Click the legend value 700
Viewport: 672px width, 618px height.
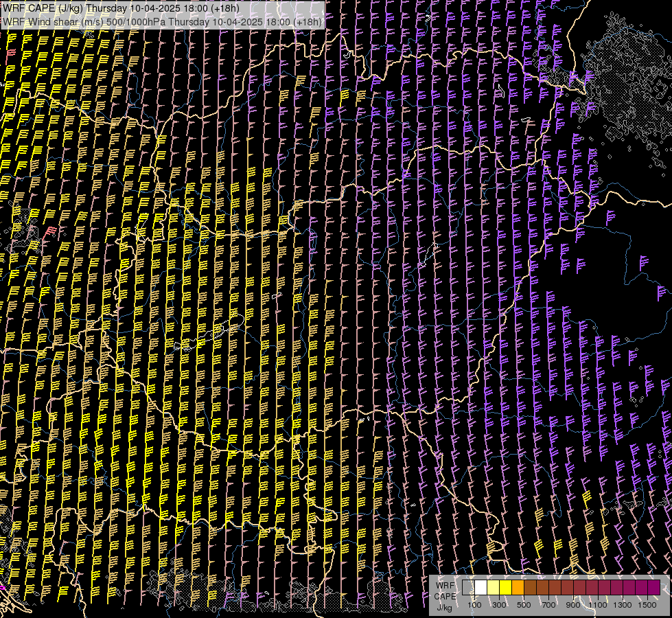(548, 605)
